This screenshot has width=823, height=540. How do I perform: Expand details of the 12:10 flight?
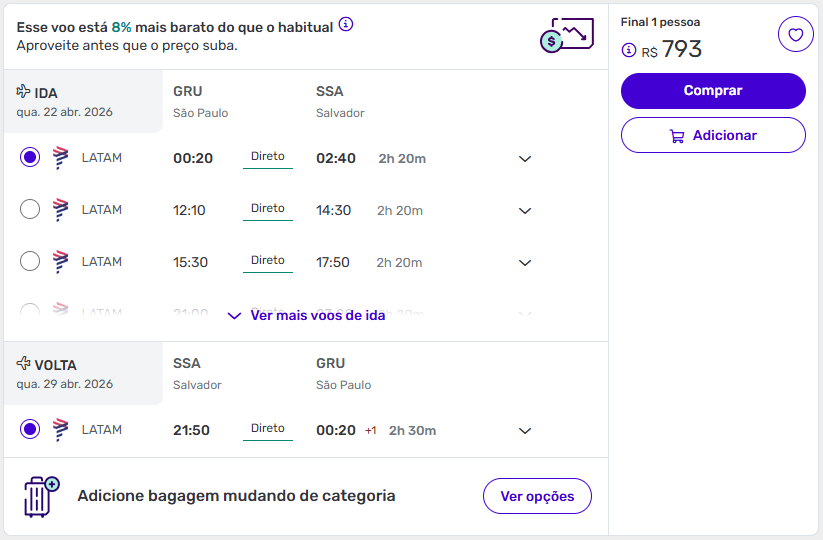(x=525, y=211)
